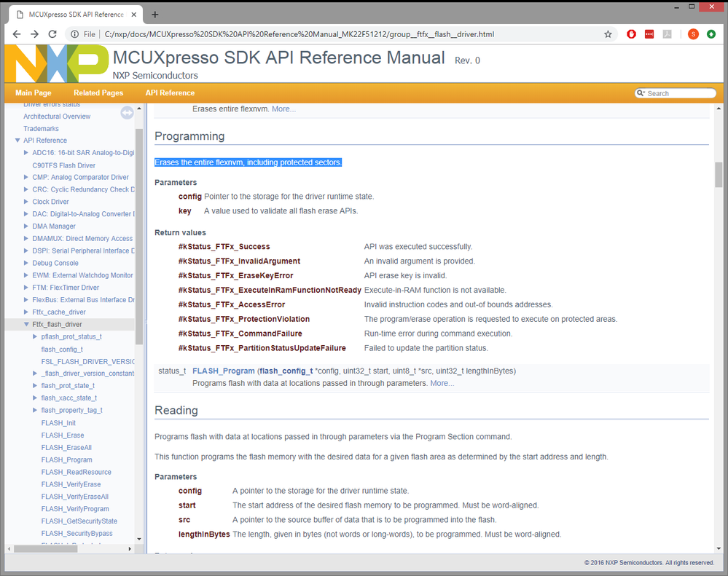
Task: Click the sidebar vertical scrollbar thumb
Action: 138,237
